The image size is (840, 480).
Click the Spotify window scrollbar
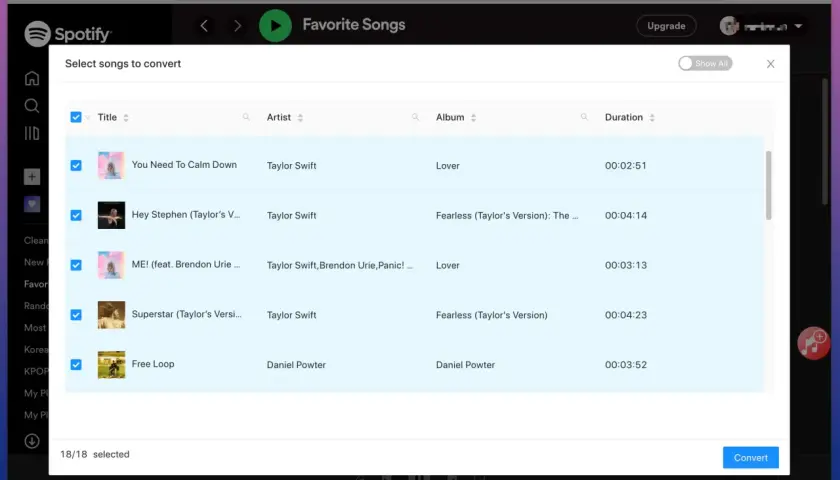click(x=825, y=141)
